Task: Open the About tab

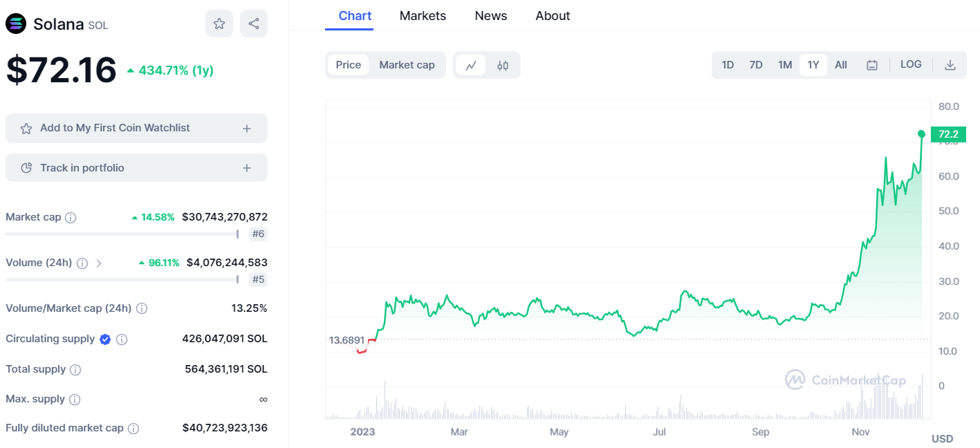Action: 553,16
